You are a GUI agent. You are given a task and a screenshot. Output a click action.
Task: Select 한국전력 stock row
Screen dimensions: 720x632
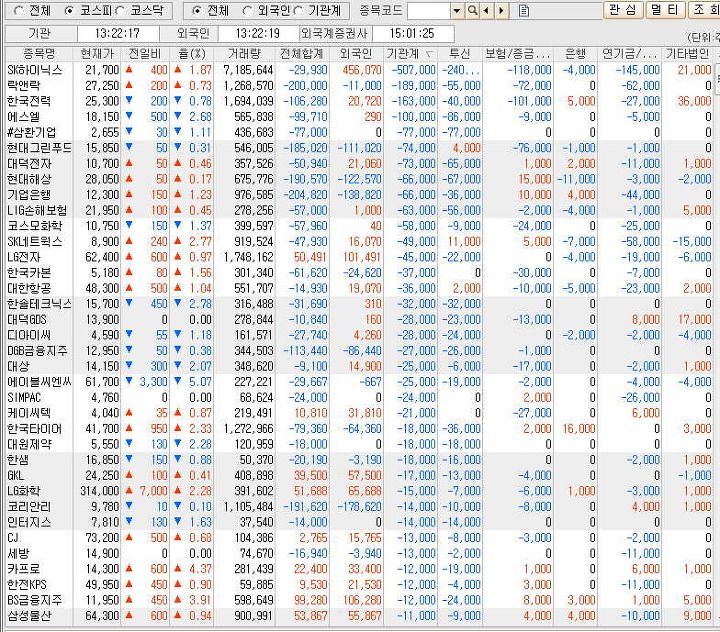(359, 102)
